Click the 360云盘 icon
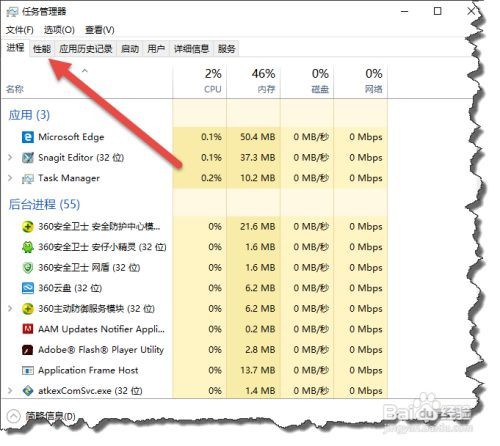The width and height of the screenshot is (500, 446). pos(28,288)
